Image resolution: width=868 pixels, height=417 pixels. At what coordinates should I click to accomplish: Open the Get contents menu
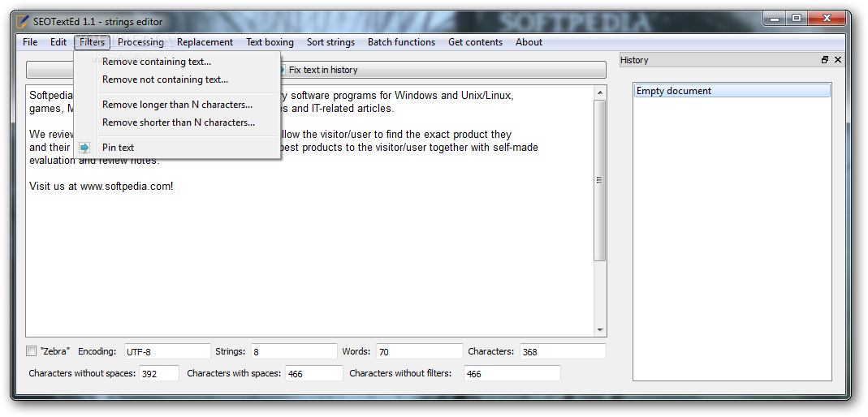tap(476, 42)
